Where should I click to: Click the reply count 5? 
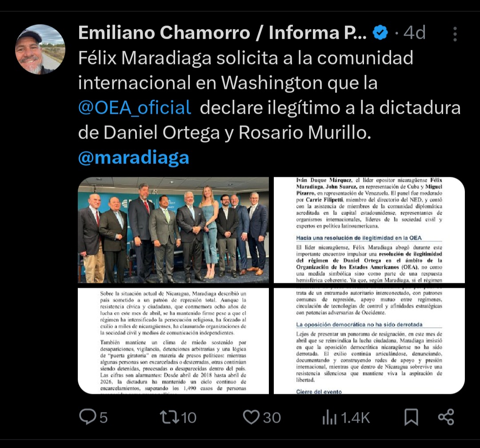(104, 418)
